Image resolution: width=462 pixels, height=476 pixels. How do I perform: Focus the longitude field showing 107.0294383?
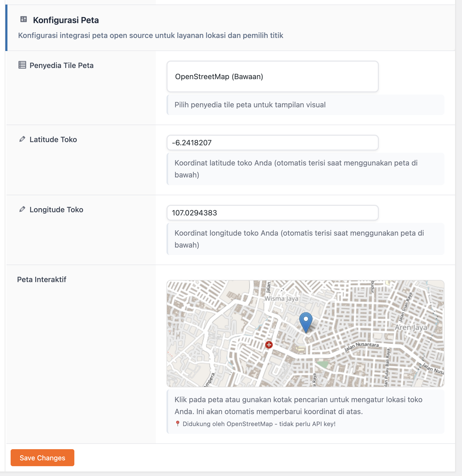[x=272, y=213]
